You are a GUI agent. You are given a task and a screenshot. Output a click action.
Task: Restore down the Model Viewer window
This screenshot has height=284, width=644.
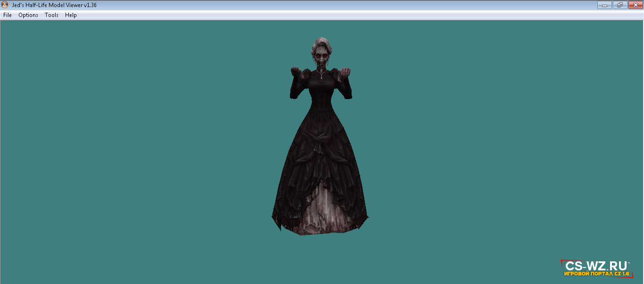pyautogui.click(x=619, y=5)
